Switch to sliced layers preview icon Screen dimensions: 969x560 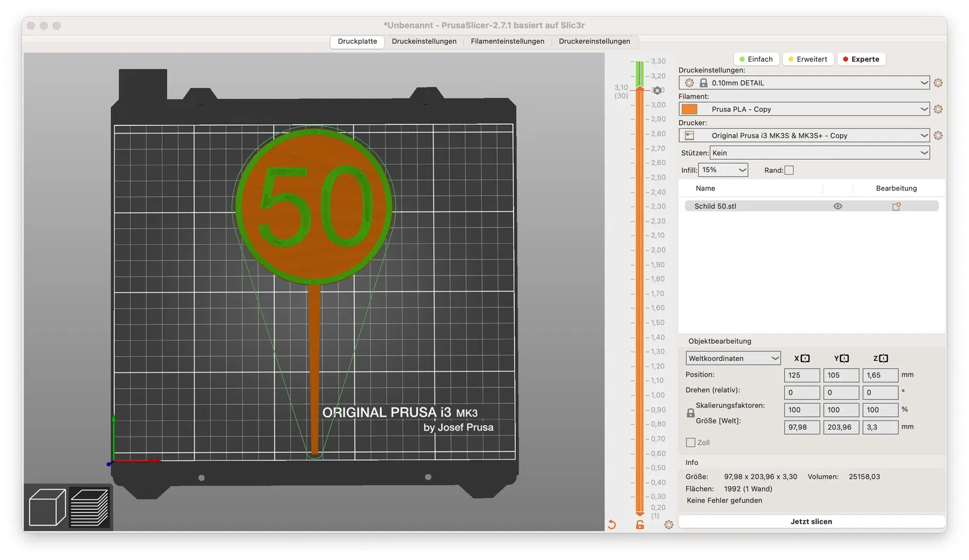click(x=90, y=507)
